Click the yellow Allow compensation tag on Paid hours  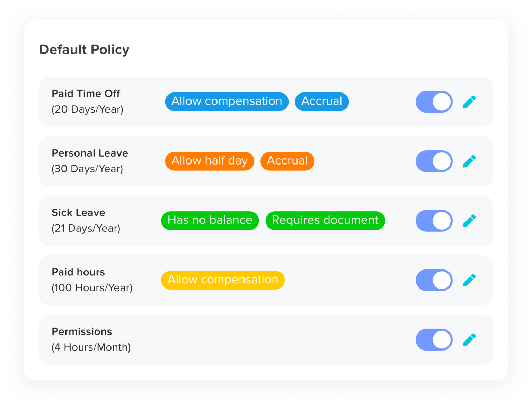pos(223,280)
